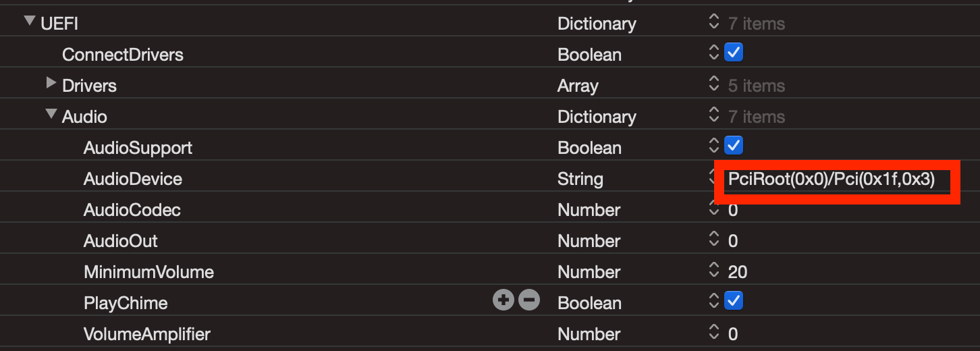Click the Number type of AudioCodec
Screen dimensions: 980x351
coord(589,210)
